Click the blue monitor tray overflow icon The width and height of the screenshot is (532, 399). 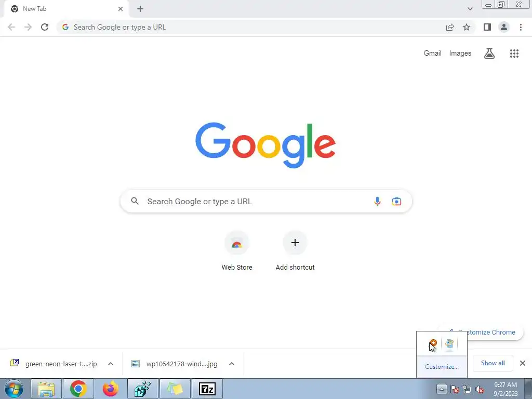click(x=449, y=344)
